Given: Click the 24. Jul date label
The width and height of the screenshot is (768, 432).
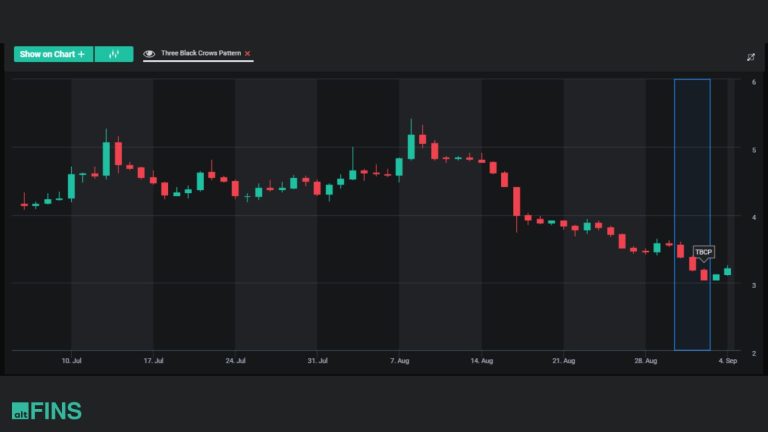Looking at the screenshot, I should 236,360.
